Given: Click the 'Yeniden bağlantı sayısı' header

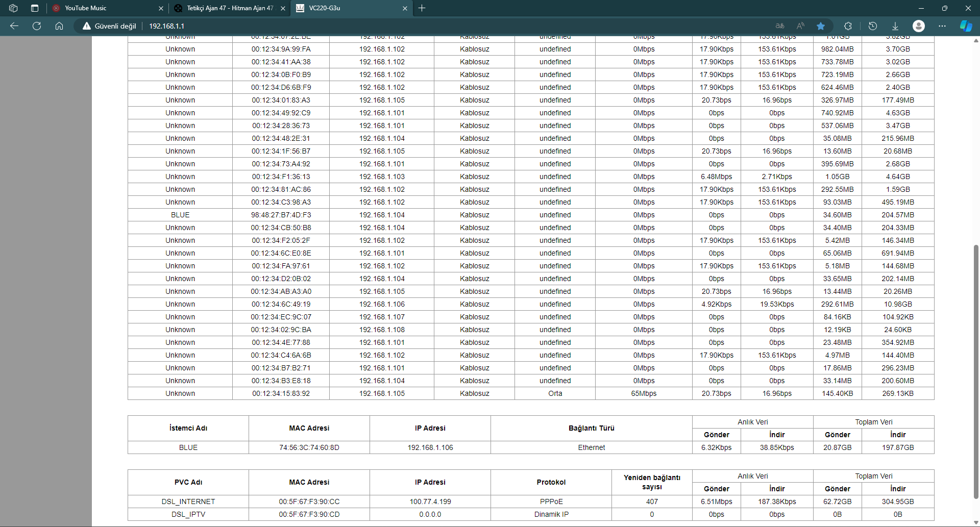Looking at the screenshot, I should [652, 482].
